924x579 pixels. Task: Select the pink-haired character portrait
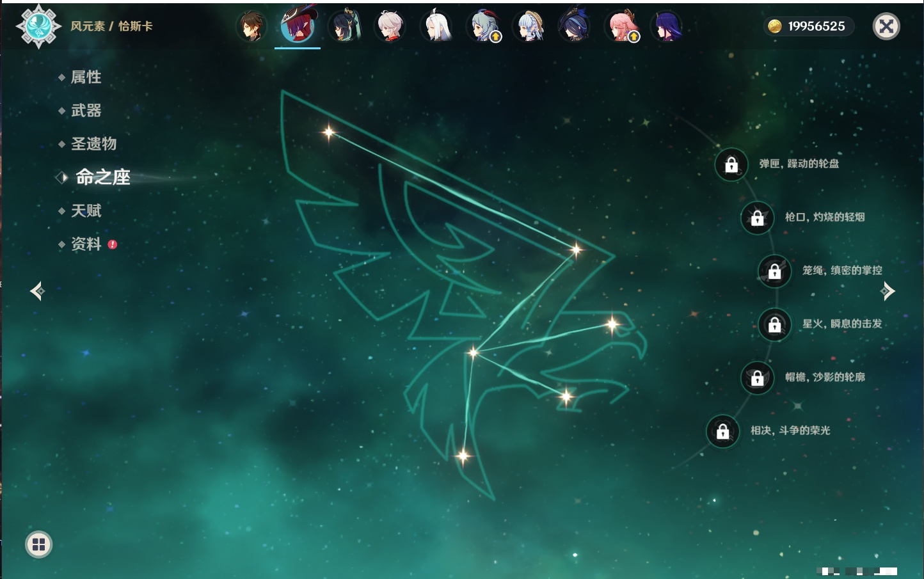622,27
